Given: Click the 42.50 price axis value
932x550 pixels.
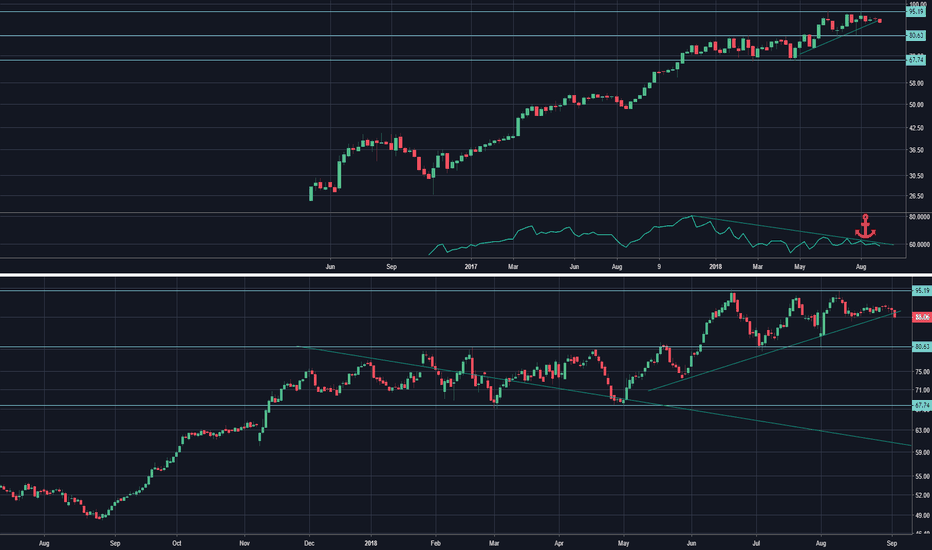Looking at the screenshot, I should click(916, 128).
